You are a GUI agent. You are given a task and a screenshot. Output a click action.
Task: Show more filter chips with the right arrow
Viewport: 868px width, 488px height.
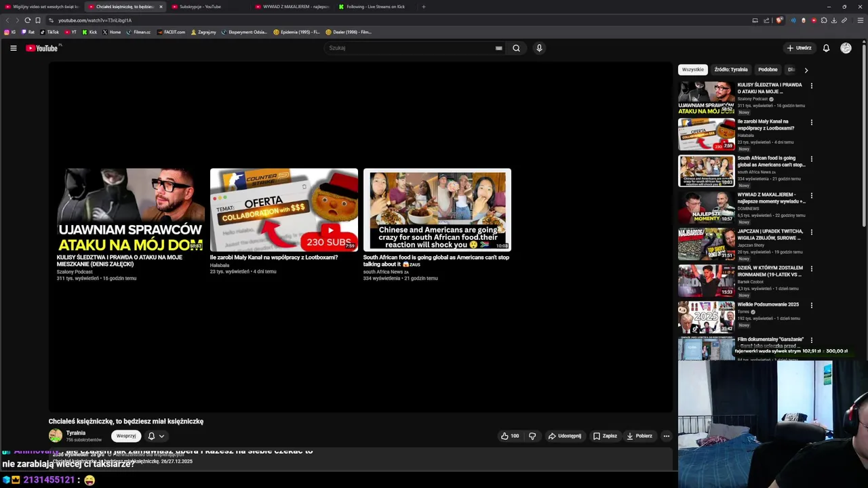[x=806, y=70]
